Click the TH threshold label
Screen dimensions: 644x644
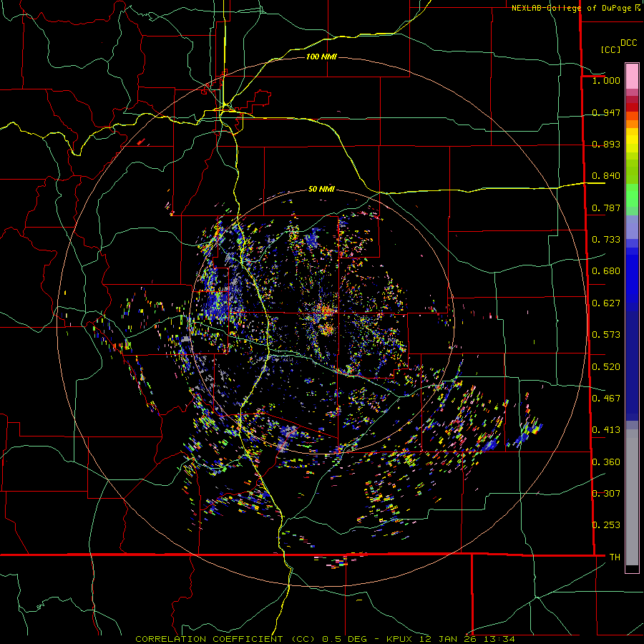click(x=615, y=557)
